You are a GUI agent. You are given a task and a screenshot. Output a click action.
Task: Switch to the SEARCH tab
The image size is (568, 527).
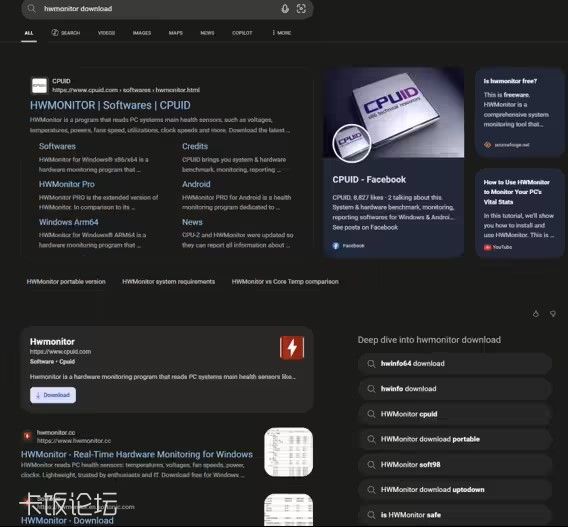[x=66, y=33]
